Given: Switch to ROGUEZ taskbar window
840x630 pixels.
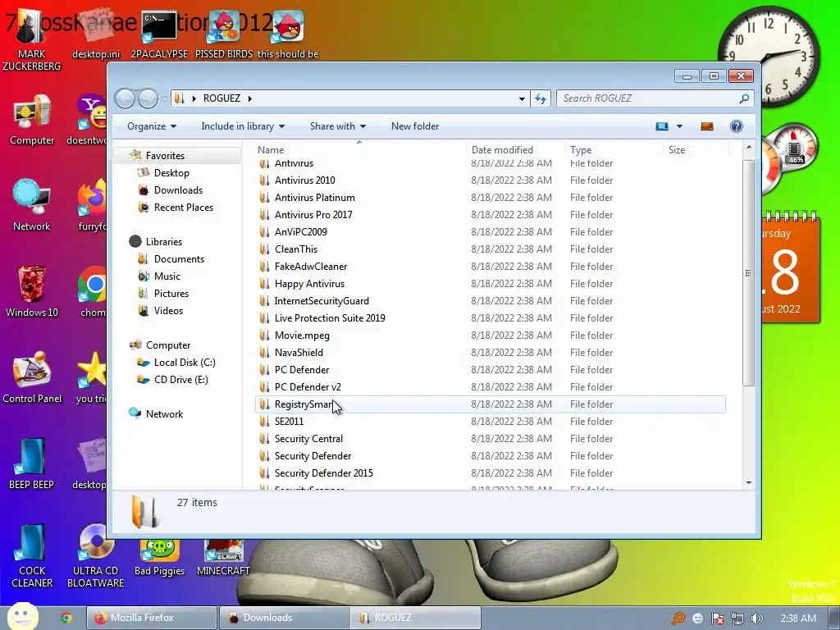Looking at the screenshot, I should (416, 618).
